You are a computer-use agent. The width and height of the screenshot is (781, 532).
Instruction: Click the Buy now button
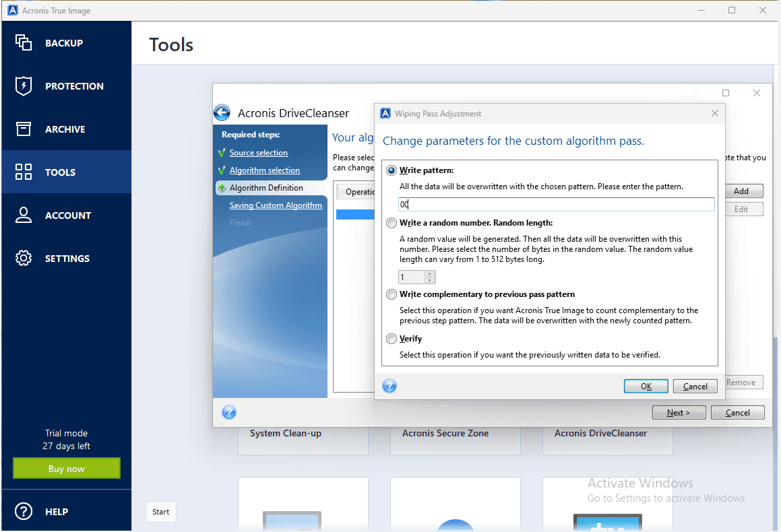tap(67, 468)
